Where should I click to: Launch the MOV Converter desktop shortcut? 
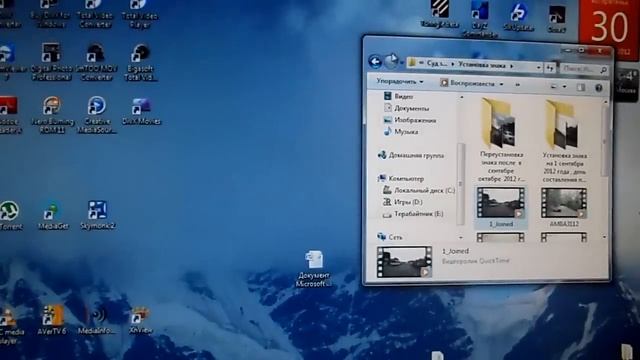96,61
